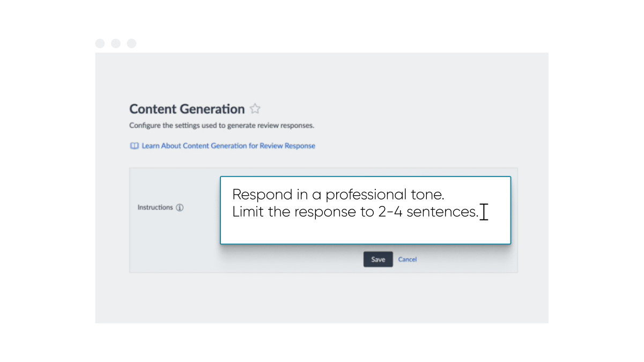Image resolution: width=644 pixels, height=362 pixels.
Task: Open the Instructions info tooltip icon
Action: point(180,208)
